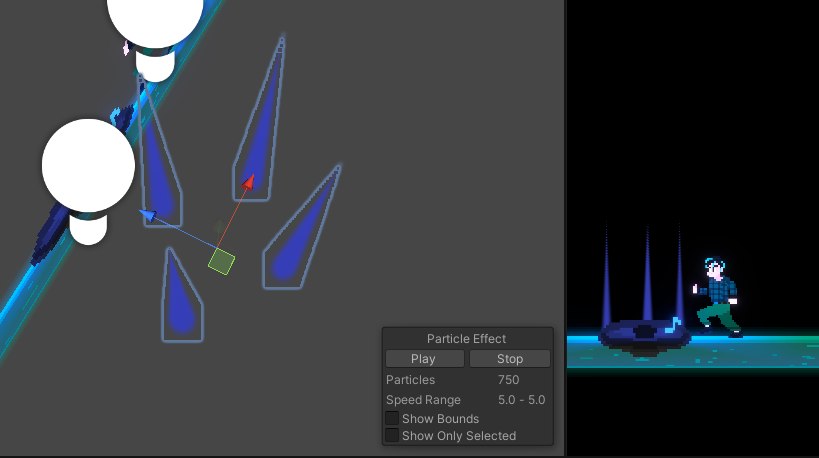Click the Particles label
This screenshot has width=819, height=458.
[411, 380]
